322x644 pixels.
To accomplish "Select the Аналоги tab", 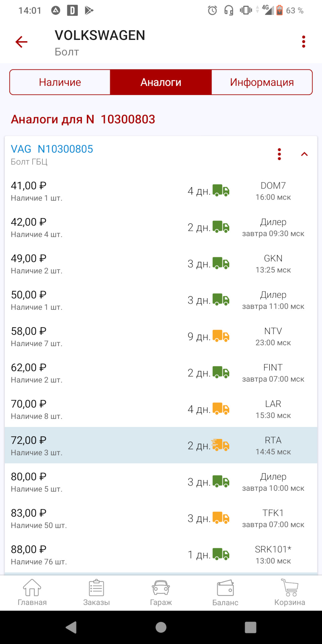I will point(161,82).
